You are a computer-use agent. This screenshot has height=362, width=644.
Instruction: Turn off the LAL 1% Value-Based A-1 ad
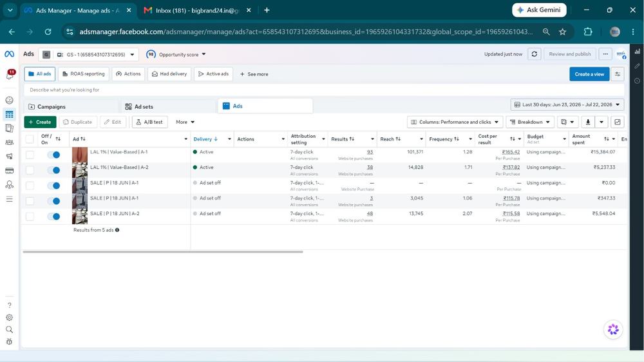[53, 155]
